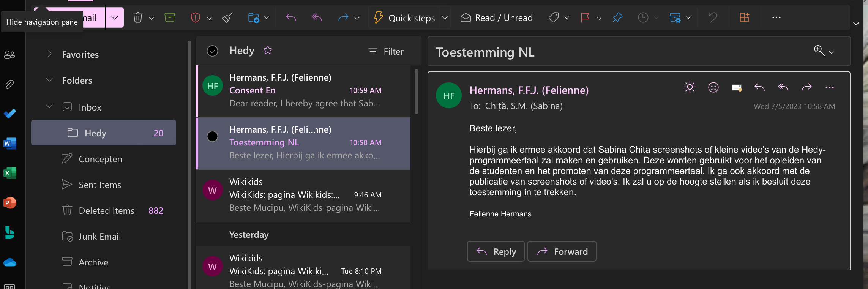
Task: Open the New mail split dropdown arrow
Action: coord(115,17)
